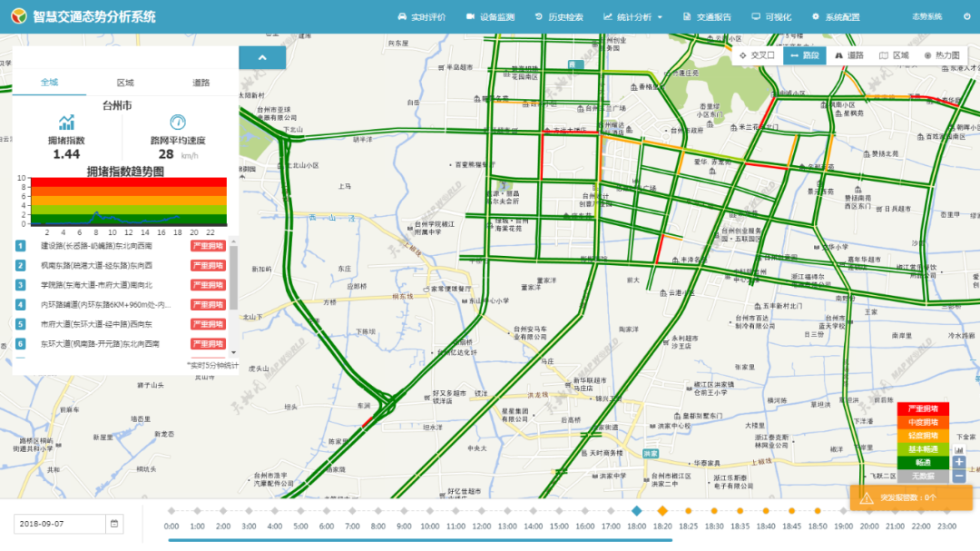
Task: Jump to 18:00 blue timeline marker
Action: tap(636, 511)
